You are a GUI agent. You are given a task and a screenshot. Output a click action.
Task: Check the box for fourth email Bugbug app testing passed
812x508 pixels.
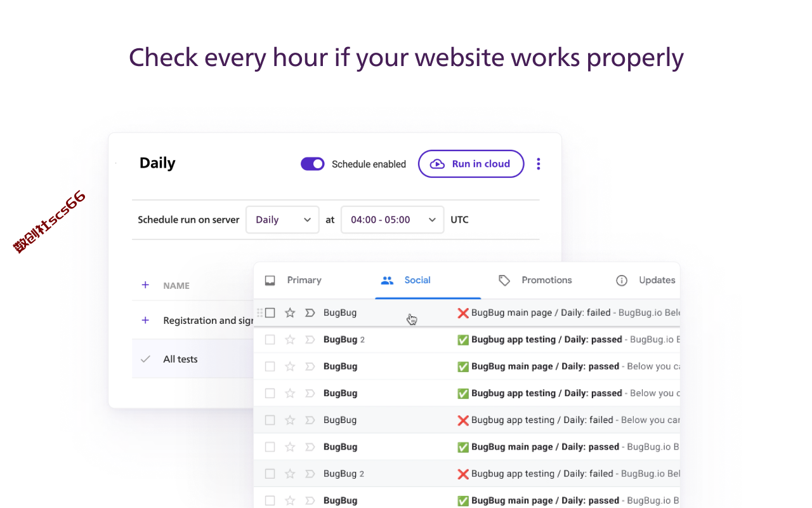pos(270,393)
